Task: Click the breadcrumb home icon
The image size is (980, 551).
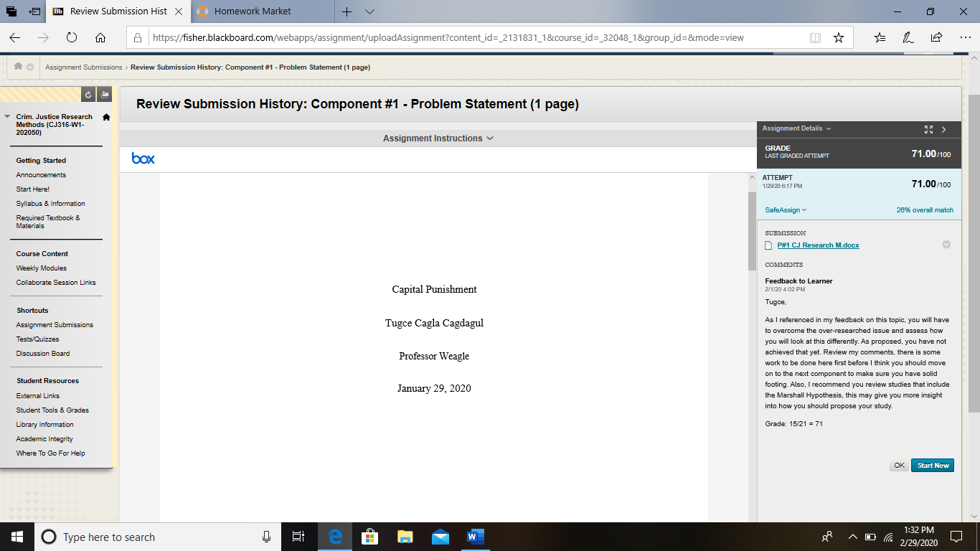Action: point(19,67)
